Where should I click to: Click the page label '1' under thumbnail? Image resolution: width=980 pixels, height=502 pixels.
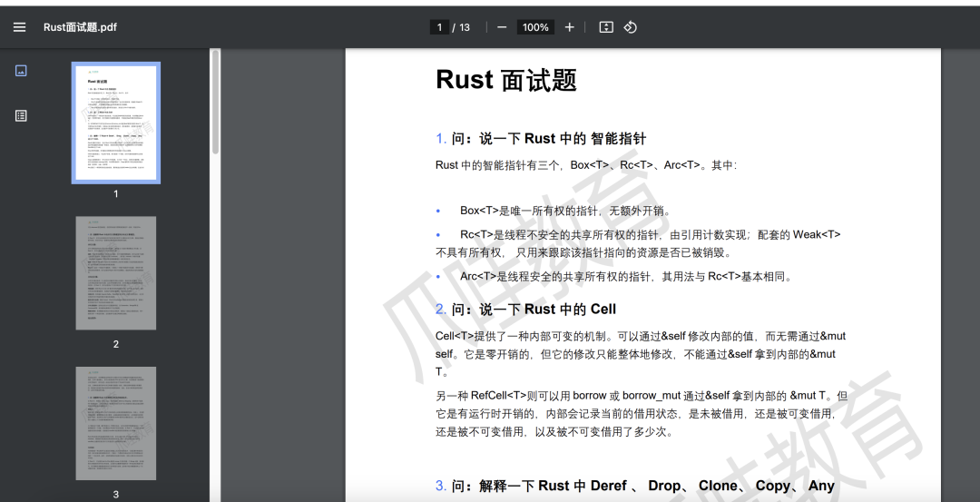115,193
